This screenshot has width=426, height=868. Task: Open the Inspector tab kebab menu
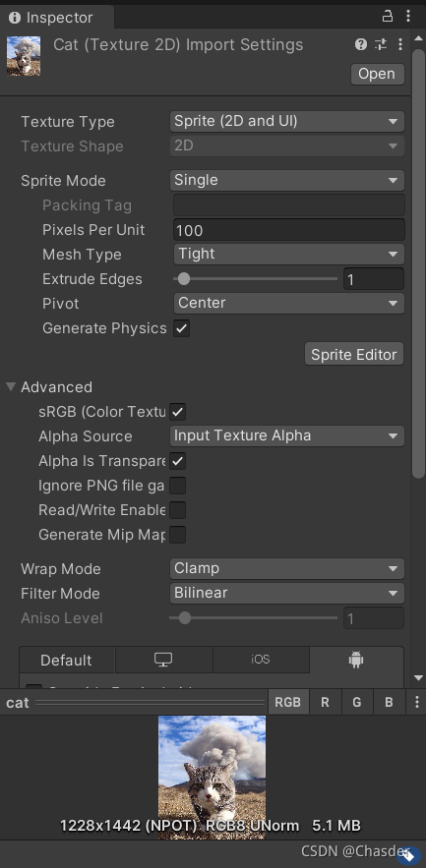pos(408,16)
